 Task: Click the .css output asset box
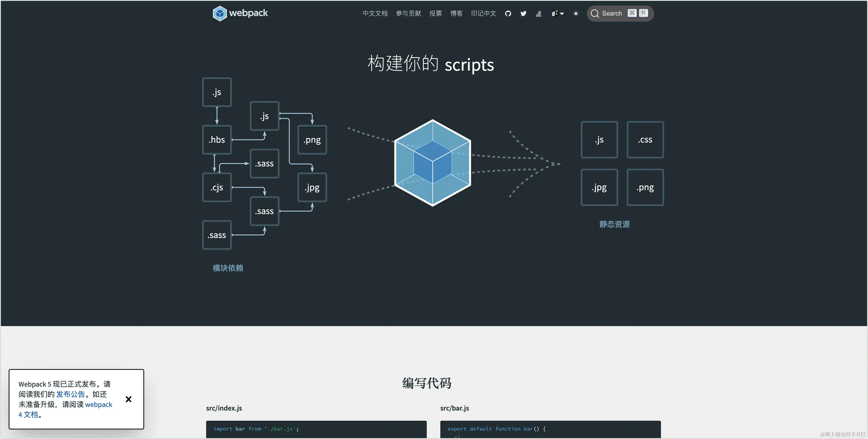(645, 140)
